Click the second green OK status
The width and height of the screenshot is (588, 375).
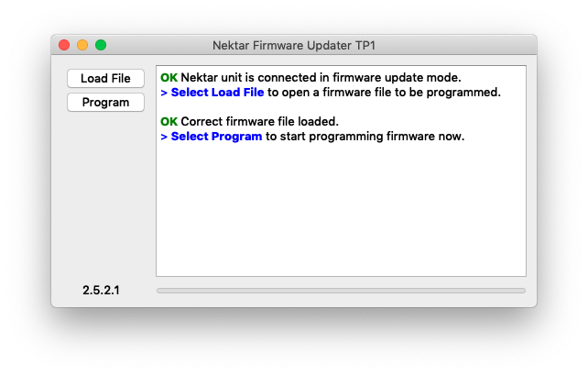(x=169, y=122)
